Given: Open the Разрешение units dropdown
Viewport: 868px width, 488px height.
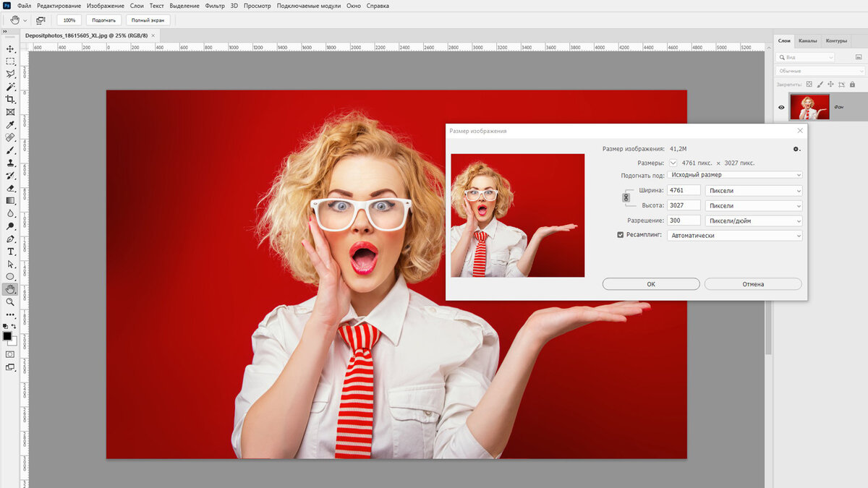Looking at the screenshot, I should pos(754,221).
